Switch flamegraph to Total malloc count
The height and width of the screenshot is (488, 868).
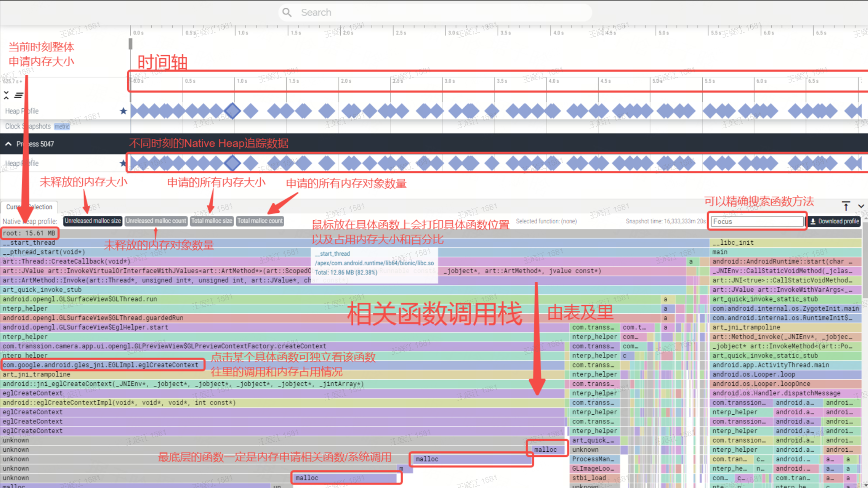tap(260, 221)
